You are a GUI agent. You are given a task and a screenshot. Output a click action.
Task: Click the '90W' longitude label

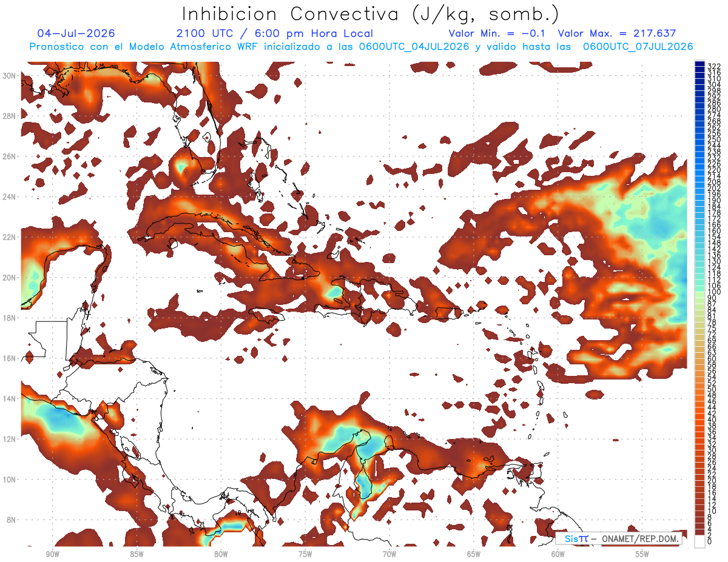point(52,554)
